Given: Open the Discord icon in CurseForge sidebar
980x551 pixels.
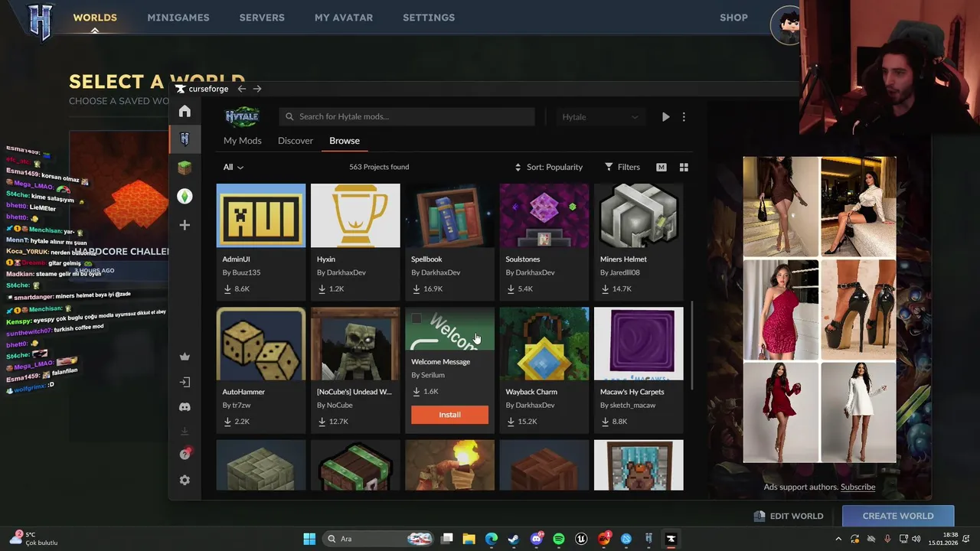Looking at the screenshot, I should 185,407.
